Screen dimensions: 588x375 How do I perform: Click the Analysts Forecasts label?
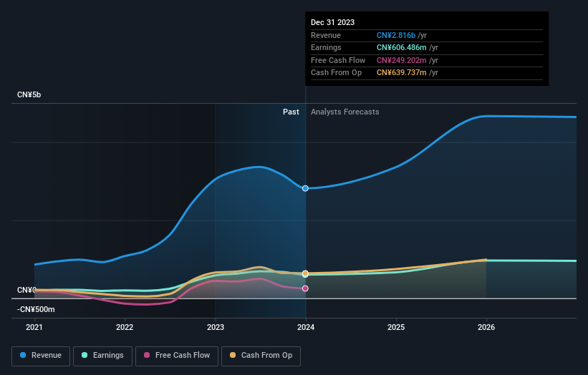[x=345, y=112]
